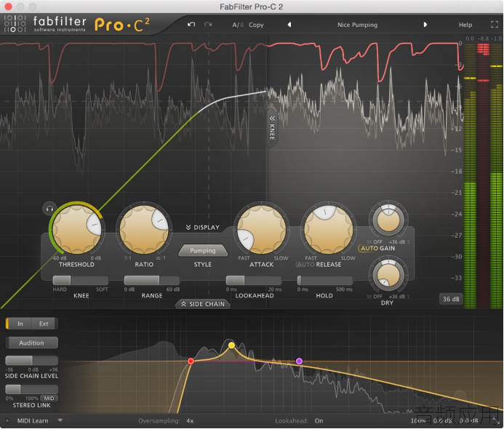504x429 pixels.
Task: Open the MIDI Learn dropdown arrow
Action: 60,420
